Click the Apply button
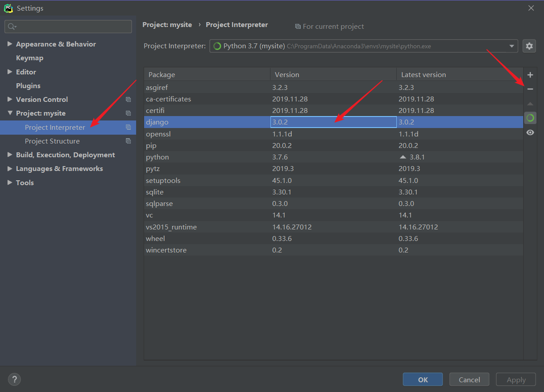The height and width of the screenshot is (392, 544). click(516, 380)
